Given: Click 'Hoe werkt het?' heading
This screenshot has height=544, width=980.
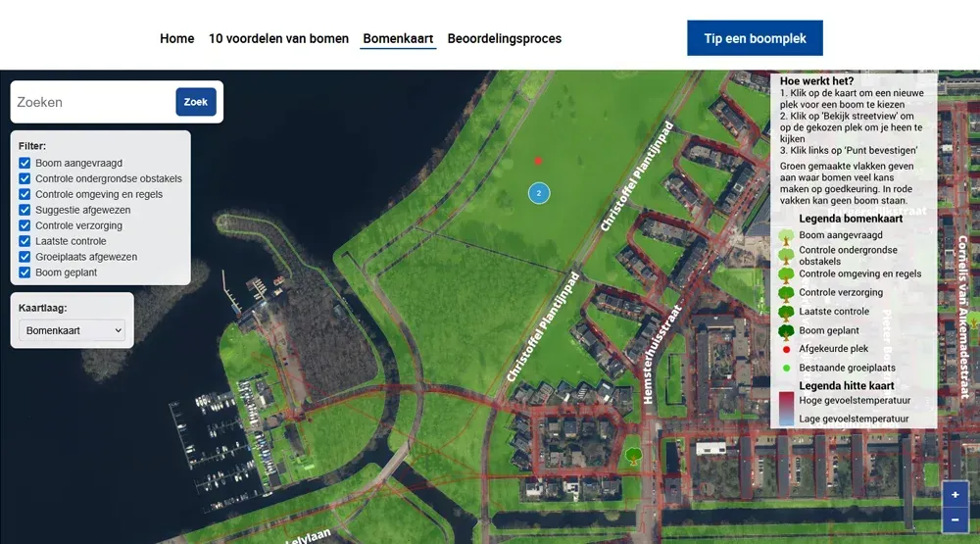Looking at the screenshot, I should (816, 81).
